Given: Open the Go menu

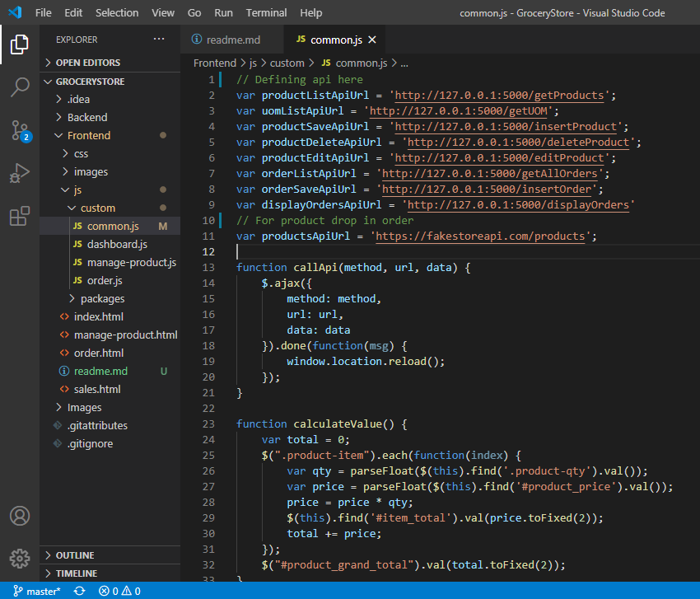Looking at the screenshot, I should tap(194, 12).
